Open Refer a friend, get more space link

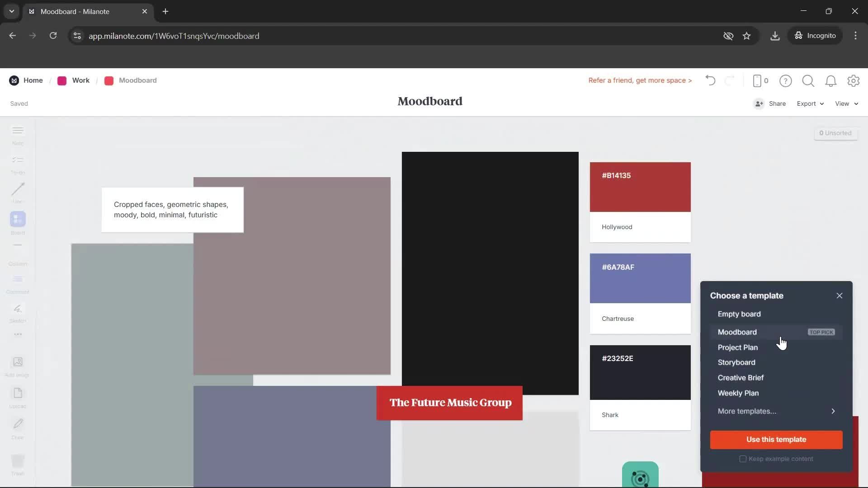(x=640, y=80)
